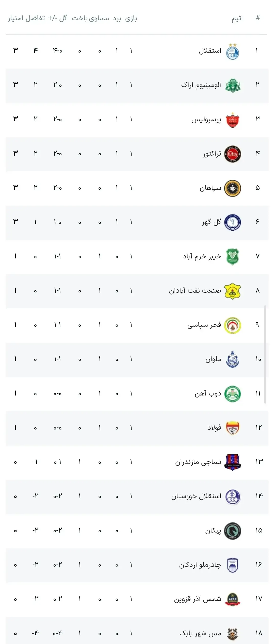The image size is (274, 644).
Task: Click the vertical scrollbar beside the table
Action: point(265,354)
